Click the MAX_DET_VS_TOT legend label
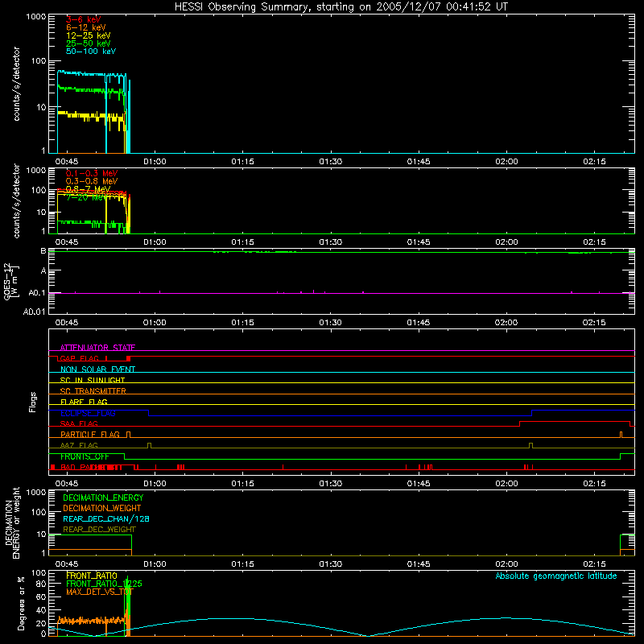Image resolution: width=644 pixels, height=644 pixels. (x=100, y=592)
